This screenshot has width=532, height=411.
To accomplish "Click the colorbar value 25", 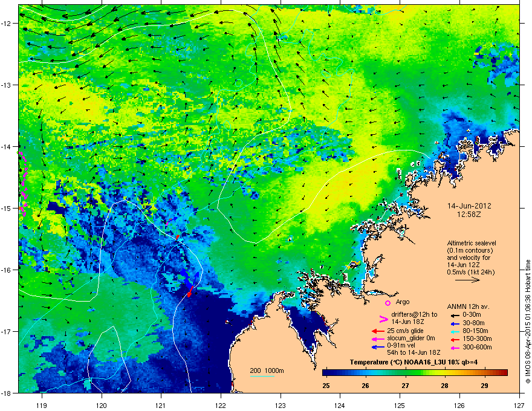I will tap(326, 386).
